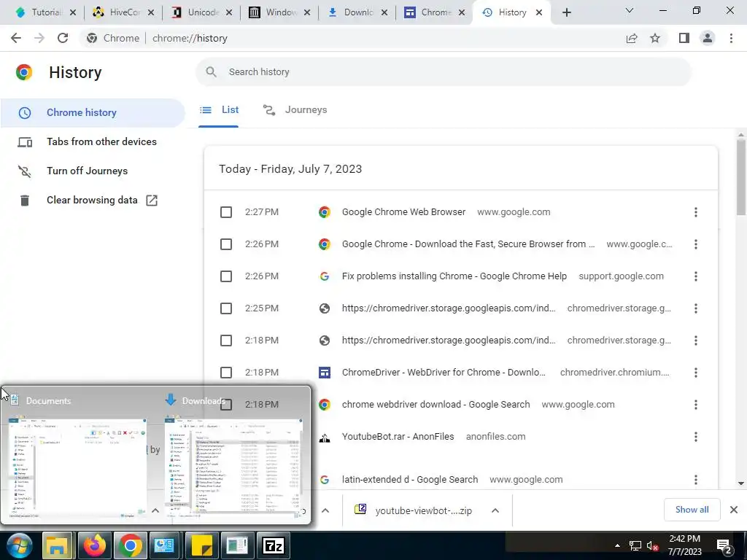Viewport: 747px width, 560px height.
Task: Check the 2:26 PM Google Chrome Download entry
Action: (226, 244)
